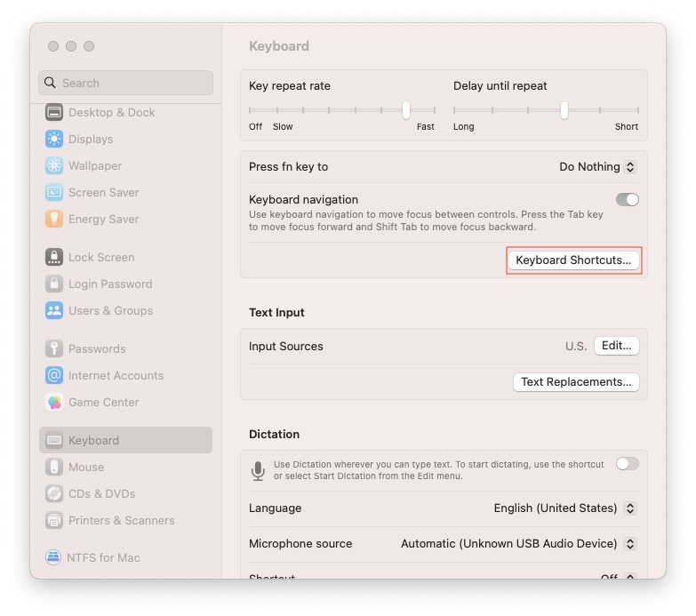Open the Printers & Scanners icon
The height and width of the screenshot is (616, 696).
(54, 520)
